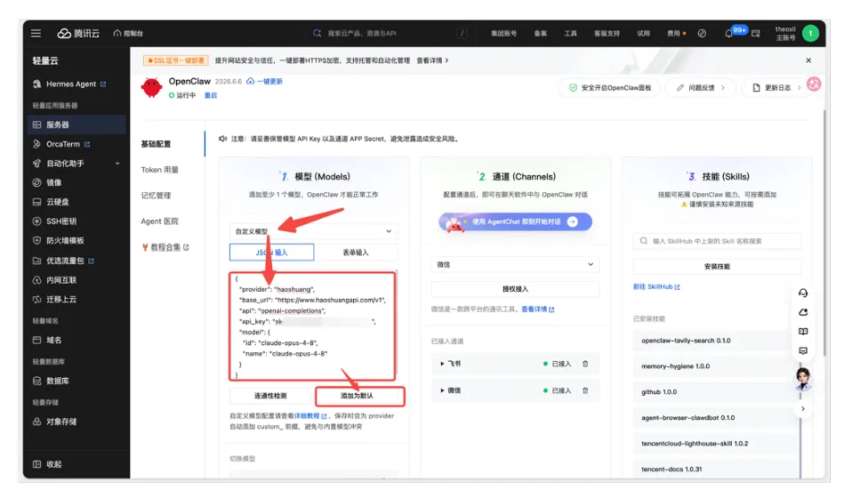
Task: Click the 重启 restart link
Action: [x=211, y=95]
